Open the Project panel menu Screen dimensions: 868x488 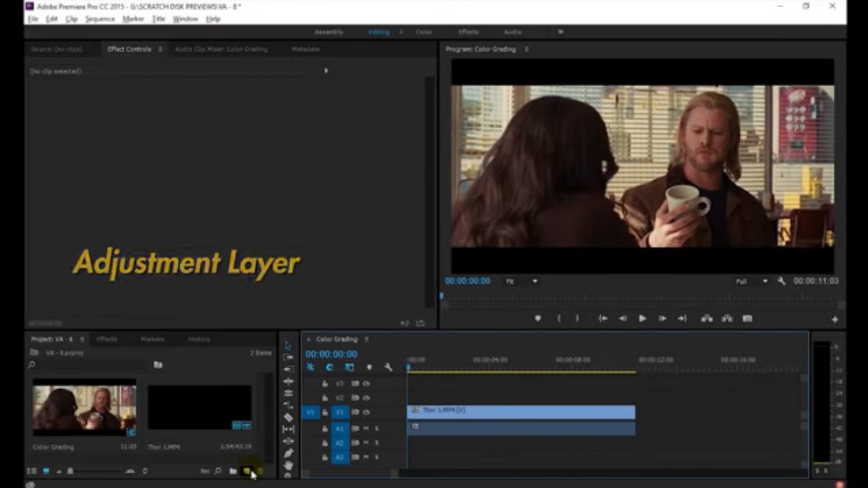point(82,339)
